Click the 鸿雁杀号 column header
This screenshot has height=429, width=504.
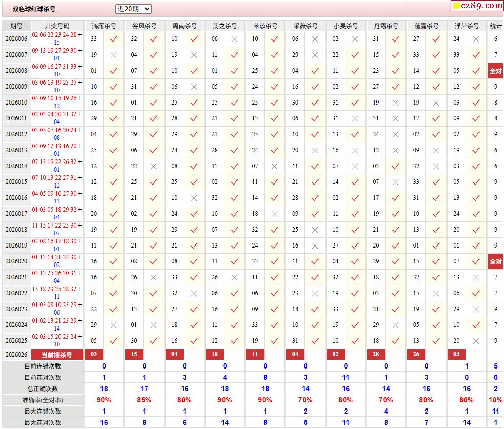click(104, 26)
